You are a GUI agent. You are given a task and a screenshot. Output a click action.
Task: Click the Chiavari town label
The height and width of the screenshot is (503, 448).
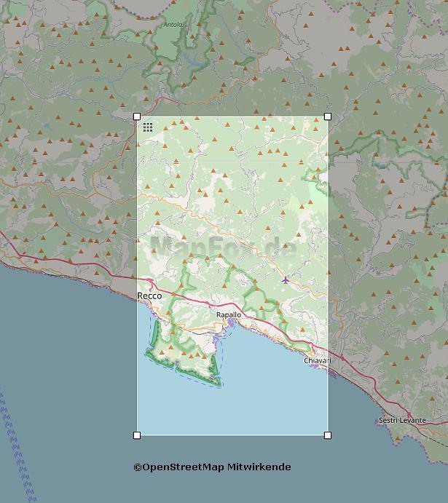click(x=317, y=361)
